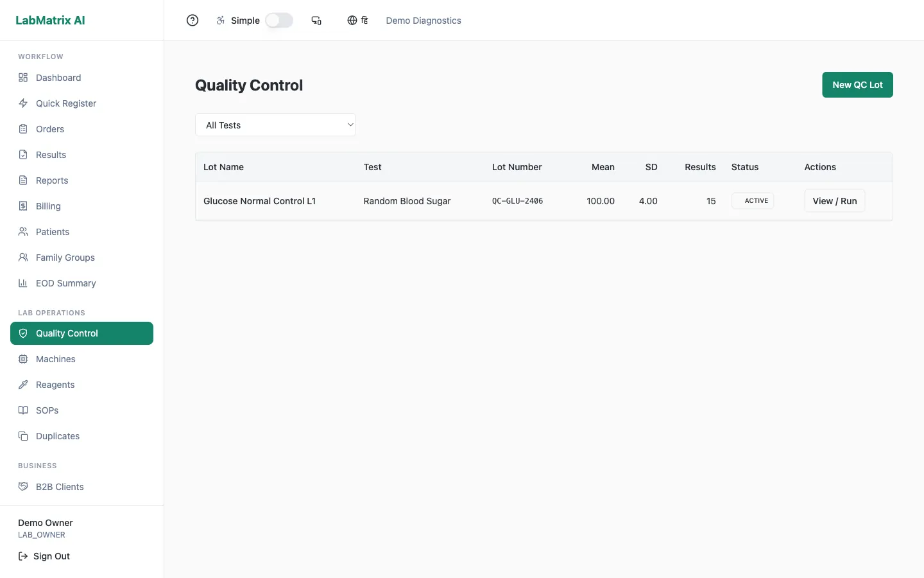Click the SOPs book icon

(23, 410)
